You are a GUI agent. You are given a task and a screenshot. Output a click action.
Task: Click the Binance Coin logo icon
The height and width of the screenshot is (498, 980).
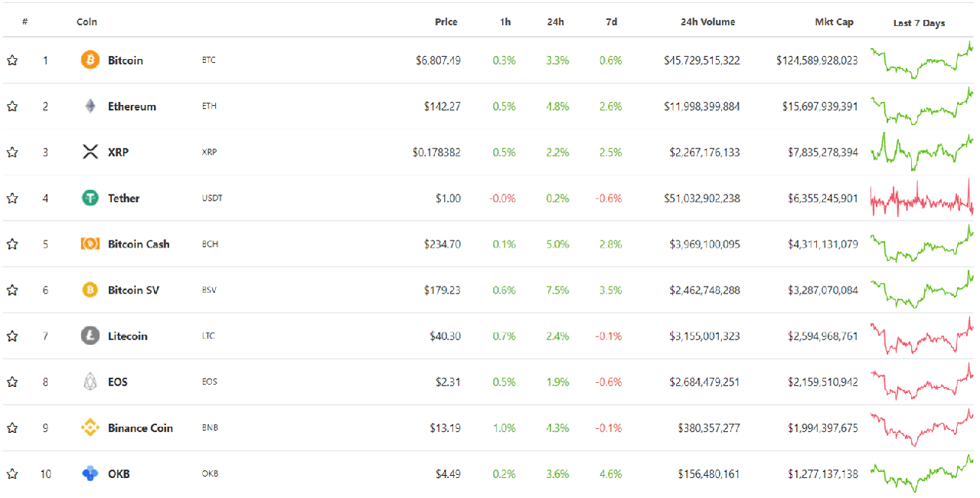coord(90,428)
